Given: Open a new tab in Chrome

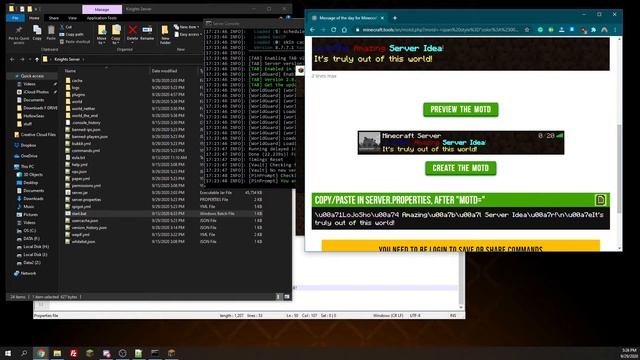Looking at the screenshot, I should click(395, 18).
